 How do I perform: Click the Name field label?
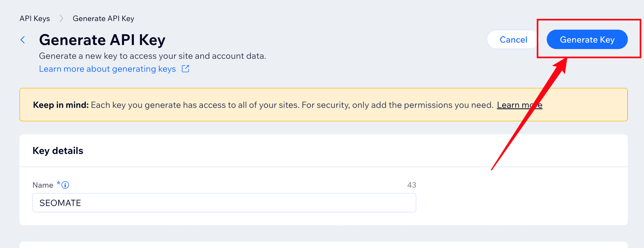(x=43, y=185)
